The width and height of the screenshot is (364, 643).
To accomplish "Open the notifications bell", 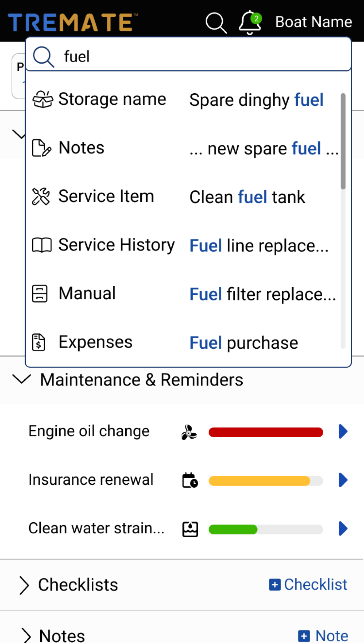I will (249, 22).
